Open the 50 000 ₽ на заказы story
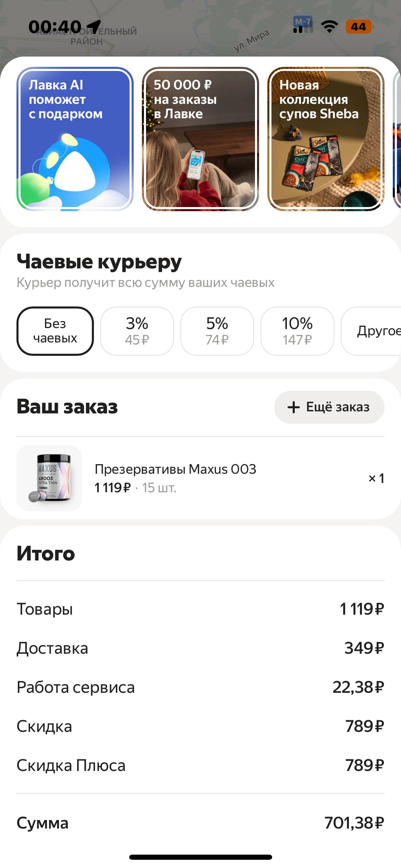Screen dimensions: 401x868 click(200, 139)
